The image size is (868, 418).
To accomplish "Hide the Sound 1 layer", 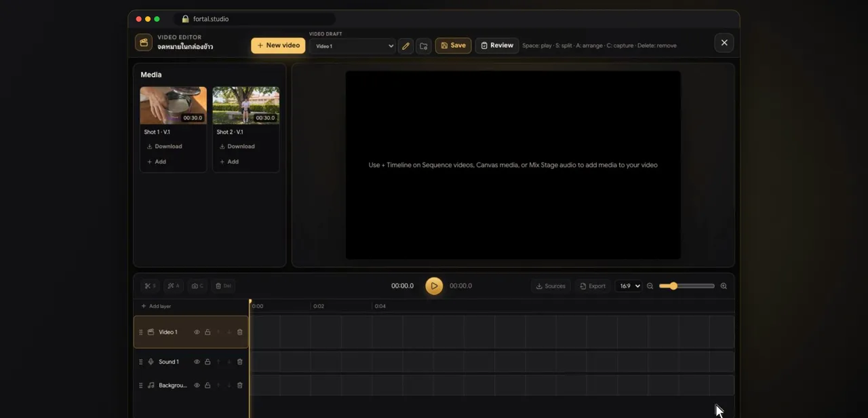I will [197, 362].
